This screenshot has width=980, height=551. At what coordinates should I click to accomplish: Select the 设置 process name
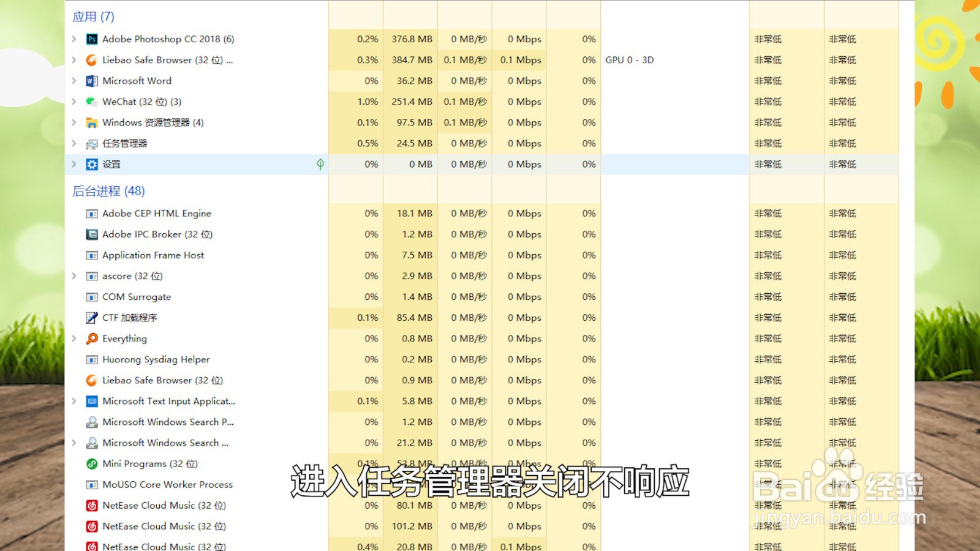point(111,164)
